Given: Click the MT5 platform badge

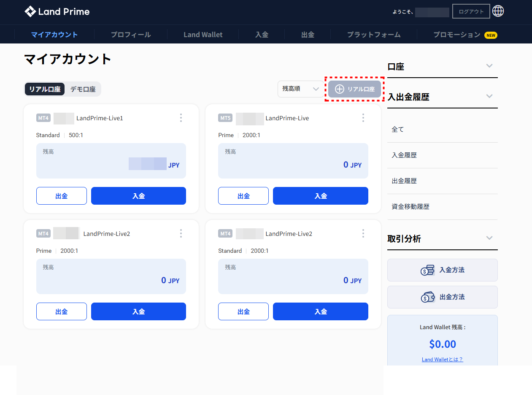Looking at the screenshot, I should pos(225,118).
